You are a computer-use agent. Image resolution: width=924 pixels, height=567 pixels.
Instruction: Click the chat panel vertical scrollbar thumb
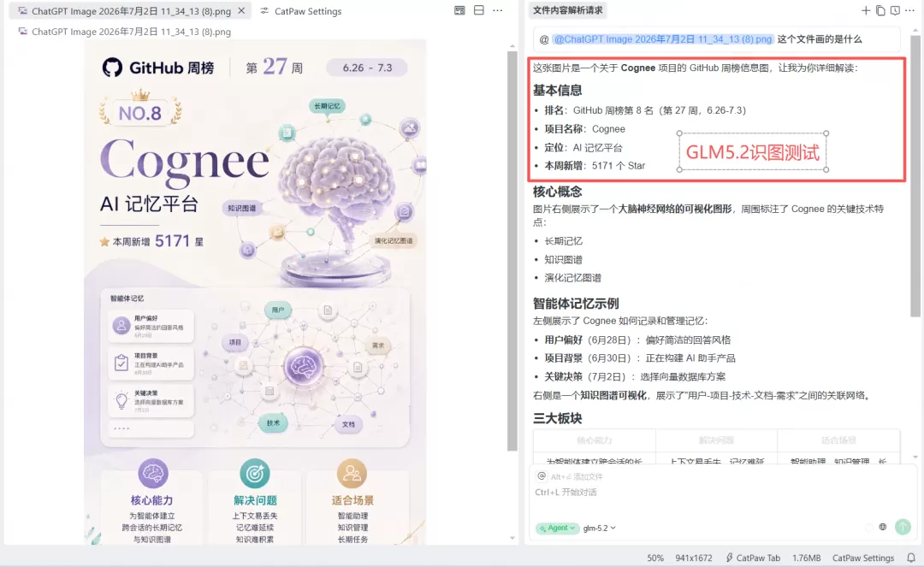(x=915, y=175)
